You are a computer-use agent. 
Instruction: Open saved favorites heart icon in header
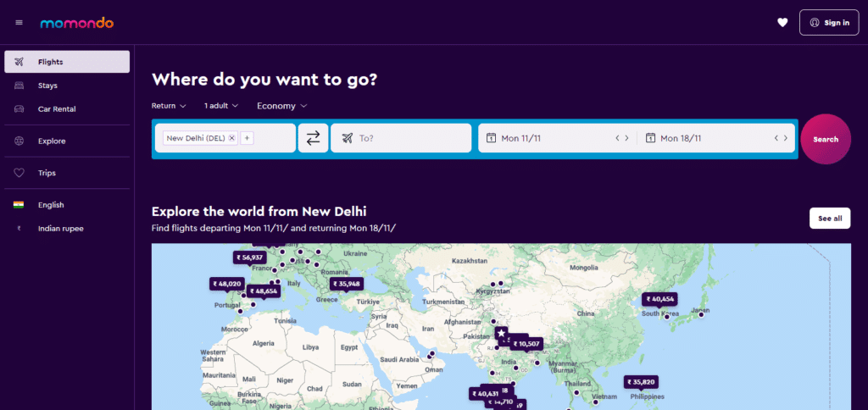782,23
